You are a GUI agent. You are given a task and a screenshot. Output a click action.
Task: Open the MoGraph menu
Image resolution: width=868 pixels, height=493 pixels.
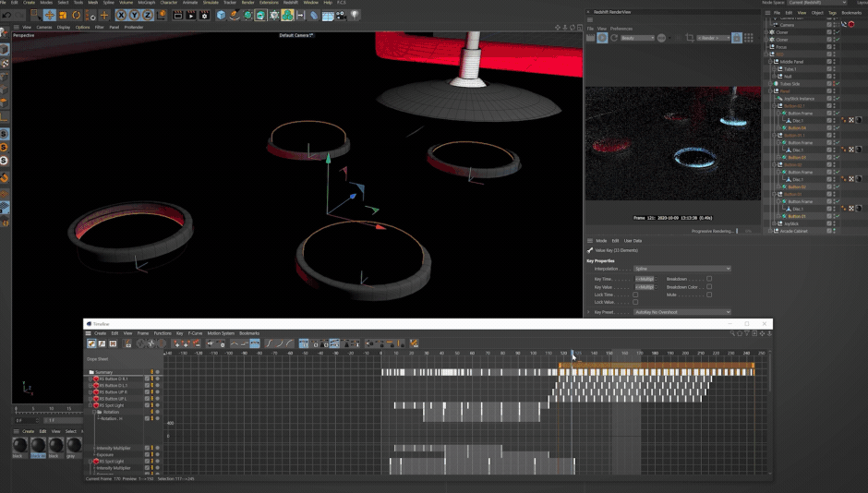[146, 3]
